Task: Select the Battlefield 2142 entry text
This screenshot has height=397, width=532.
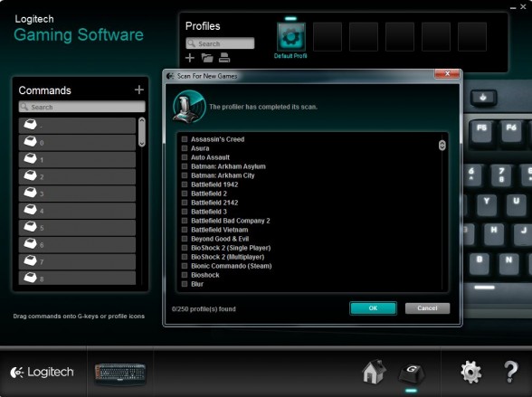Action: tap(214, 203)
